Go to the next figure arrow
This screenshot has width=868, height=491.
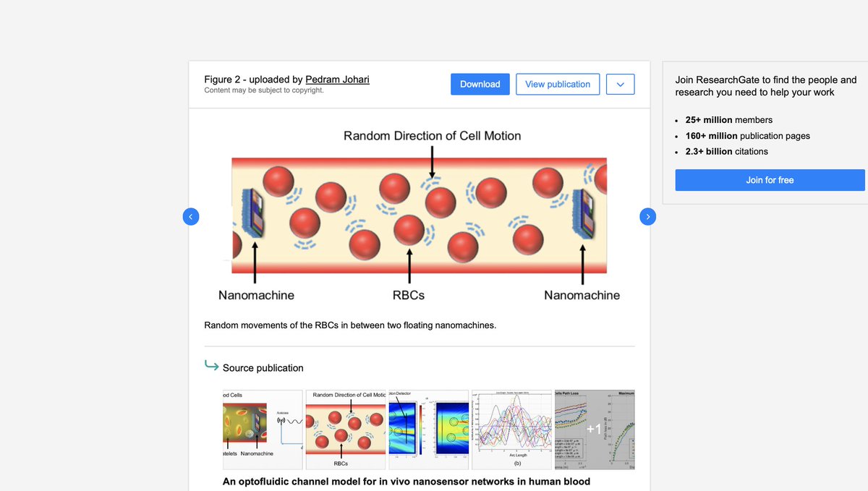pyautogui.click(x=648, y=216)
